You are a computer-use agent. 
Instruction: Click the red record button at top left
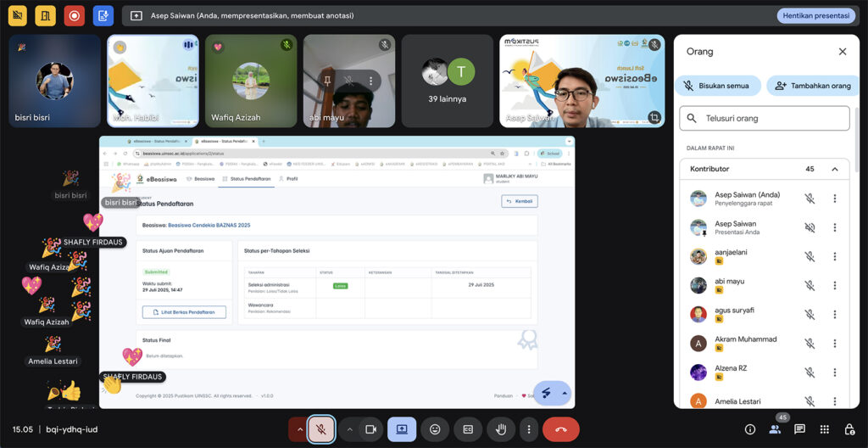coord(75,15)
